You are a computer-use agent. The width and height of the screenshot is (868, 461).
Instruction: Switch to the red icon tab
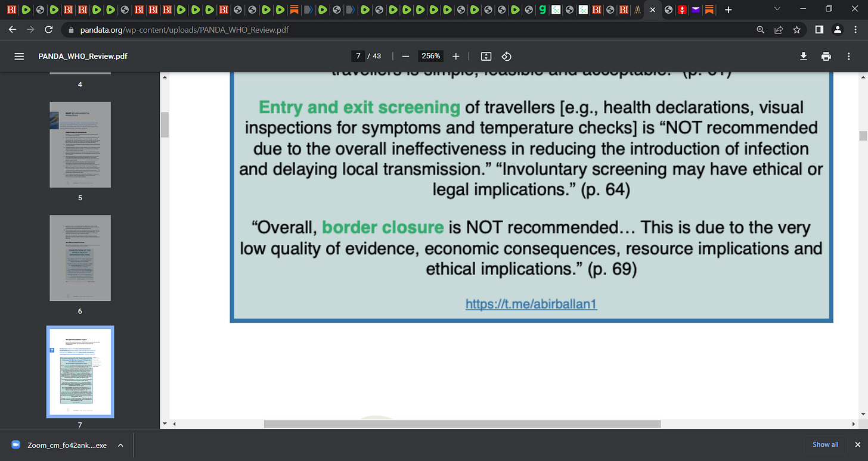pos(682,10)
